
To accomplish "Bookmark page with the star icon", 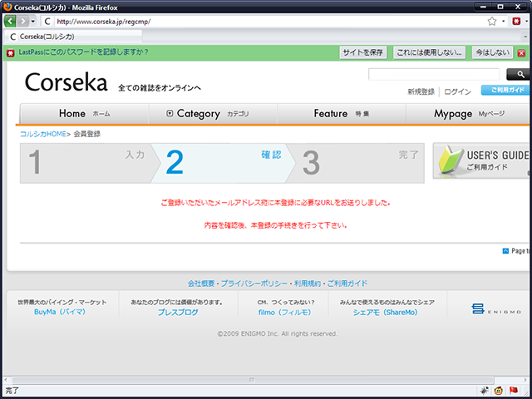I will coord(491,22).
